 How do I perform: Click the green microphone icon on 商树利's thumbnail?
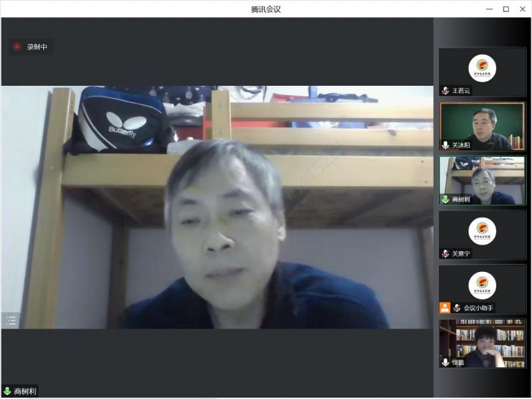point(446,199)
